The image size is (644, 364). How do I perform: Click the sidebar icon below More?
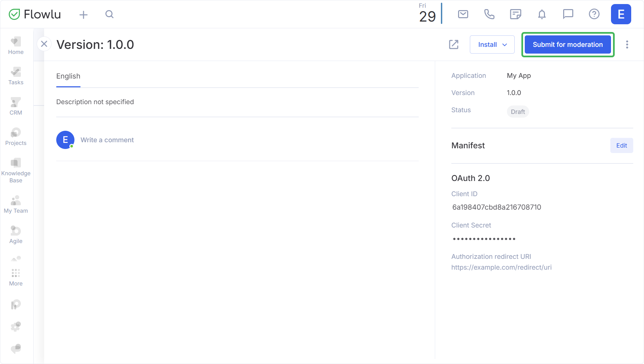[16, 305]
